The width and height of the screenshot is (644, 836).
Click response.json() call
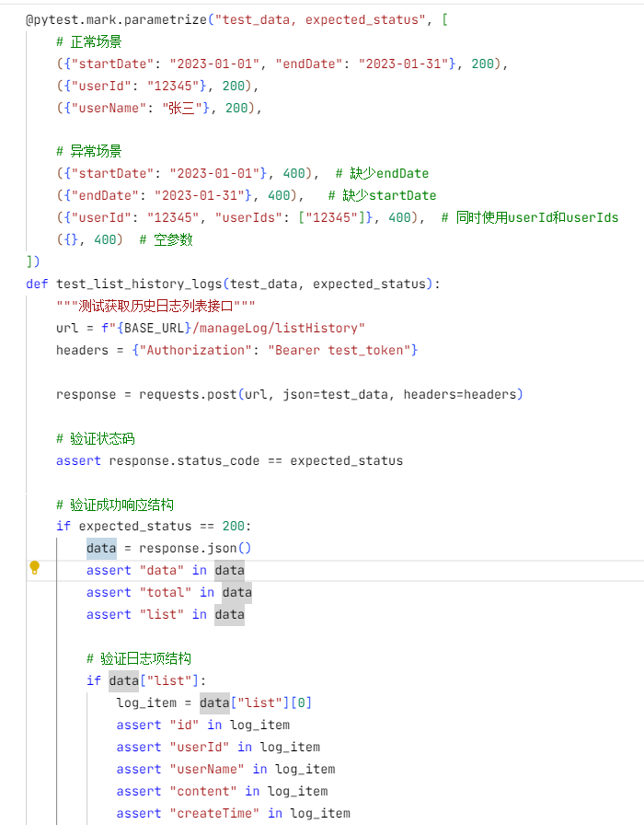point(195,548)
